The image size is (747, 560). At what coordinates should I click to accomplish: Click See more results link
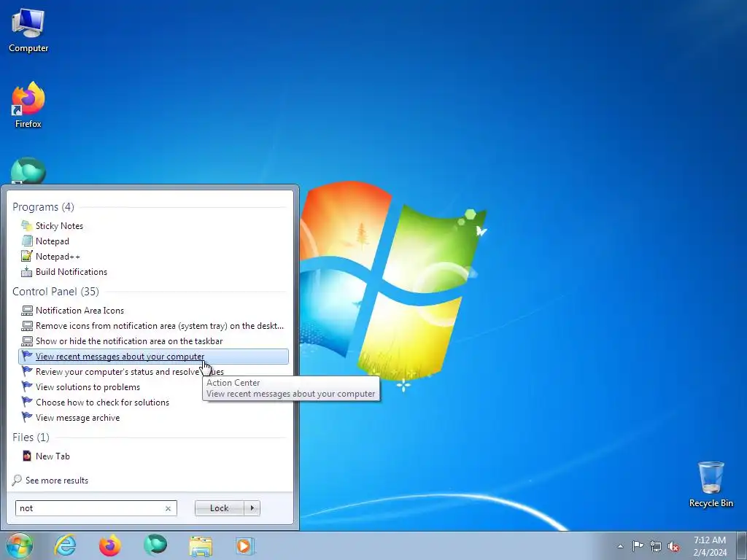pos(57,480)
